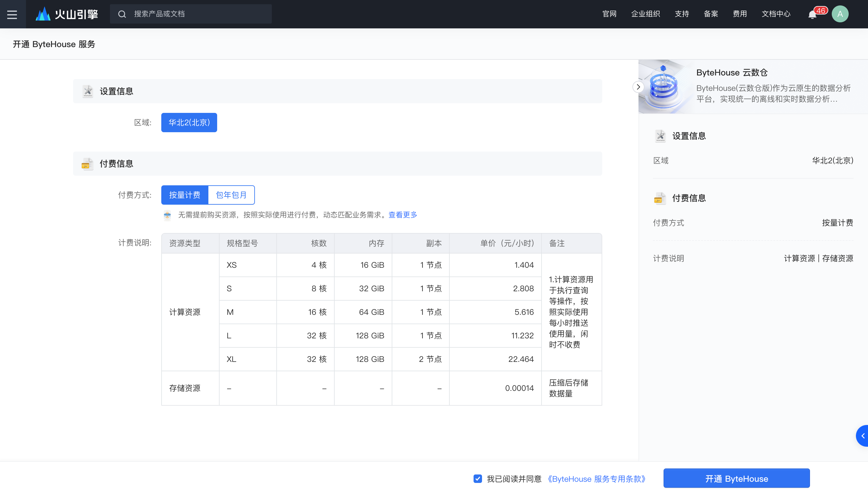Click the 开通 ByteHouse button
Viewport: 868px width, 495px height.
pyautogui.click(x=736, y=479)
